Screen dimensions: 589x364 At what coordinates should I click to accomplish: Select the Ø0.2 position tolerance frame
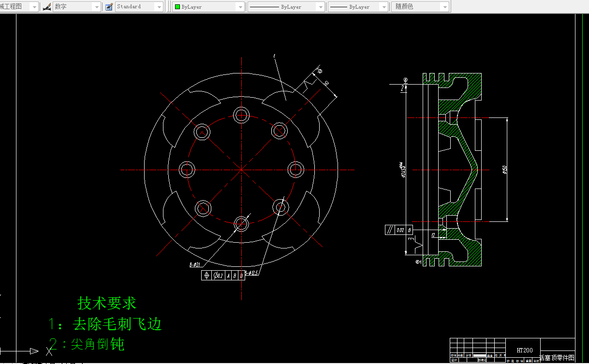click(x=222, y=276)
